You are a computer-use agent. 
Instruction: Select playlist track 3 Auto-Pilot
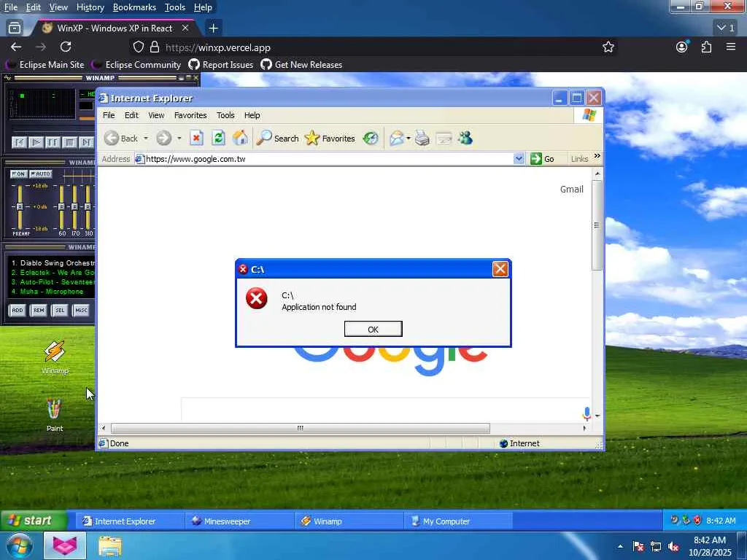click(x=53, y=282)
